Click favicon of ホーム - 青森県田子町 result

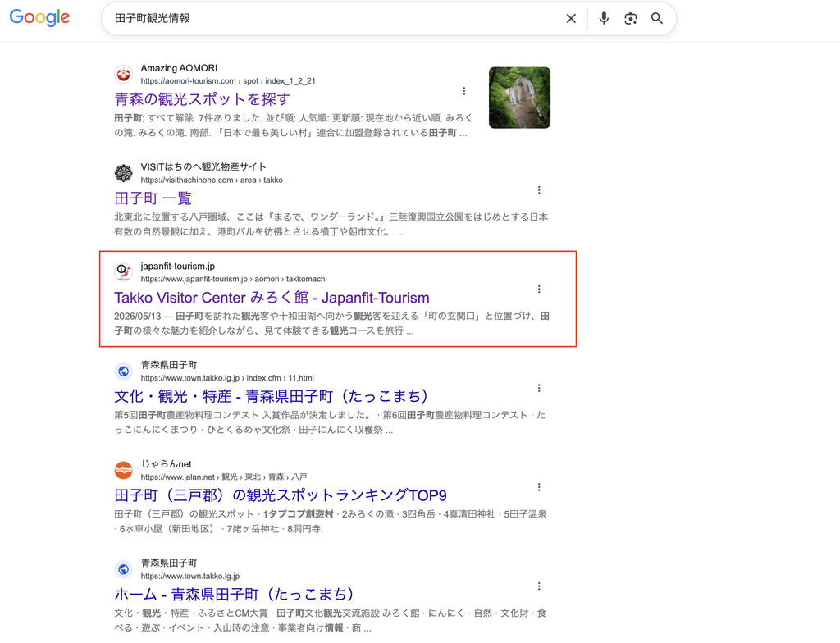click(124, 569)
